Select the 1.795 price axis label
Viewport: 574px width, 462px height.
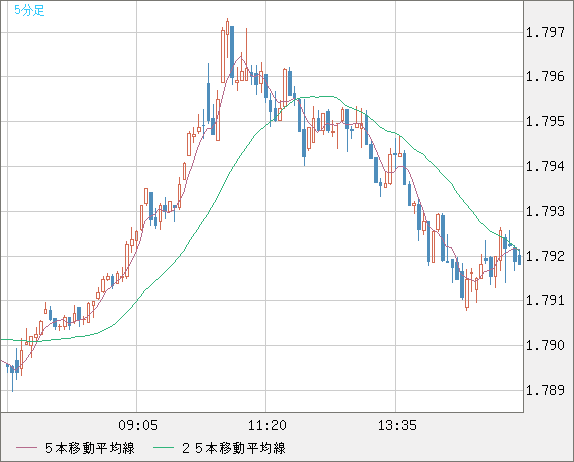pos(545,121)
